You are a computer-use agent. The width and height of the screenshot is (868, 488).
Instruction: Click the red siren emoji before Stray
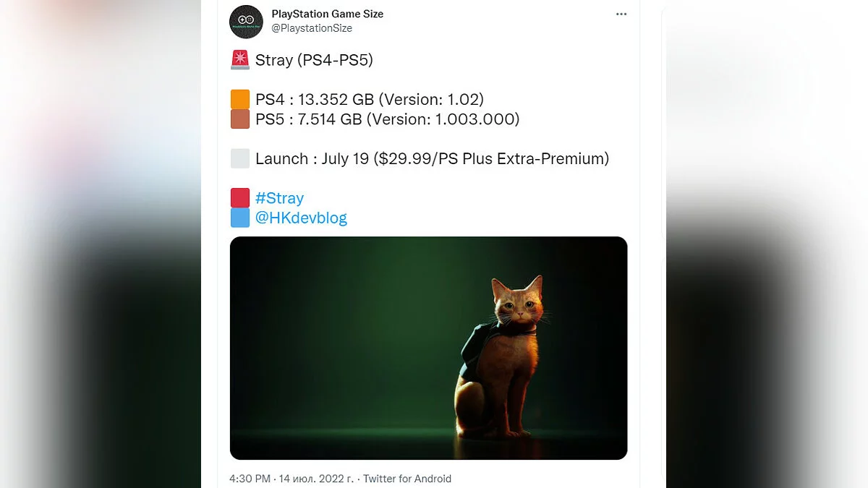point(240,60)
